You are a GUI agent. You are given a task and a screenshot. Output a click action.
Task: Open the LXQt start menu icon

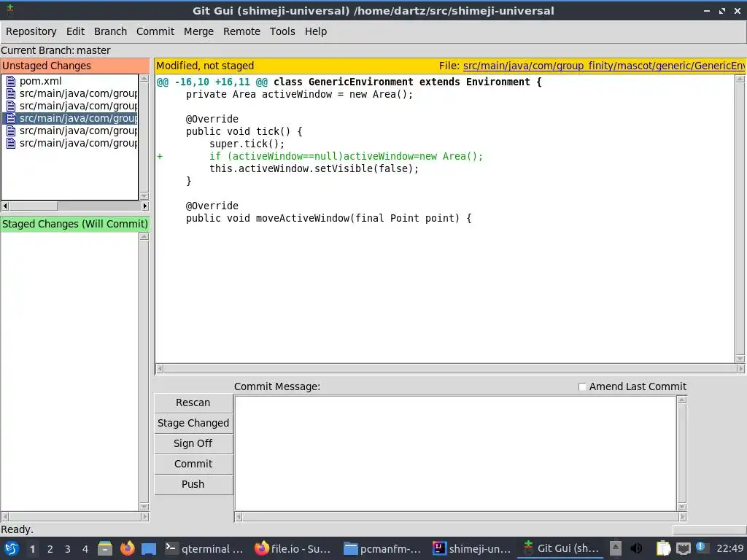(12, 548)
